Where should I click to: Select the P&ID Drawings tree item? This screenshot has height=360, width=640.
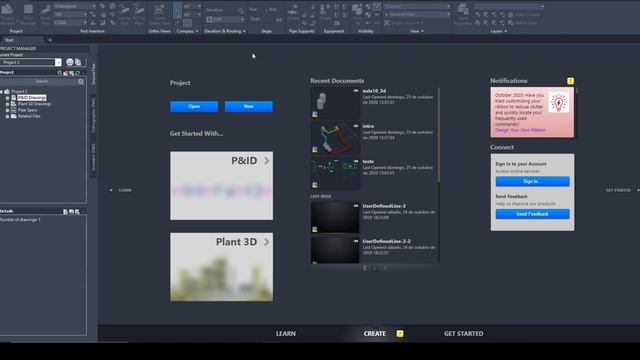point(32,98)
